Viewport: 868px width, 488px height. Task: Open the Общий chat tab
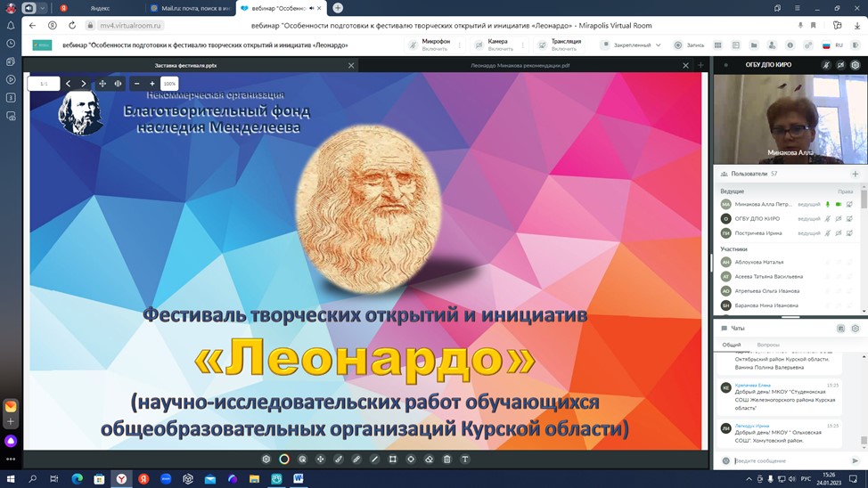click(732, 345)
